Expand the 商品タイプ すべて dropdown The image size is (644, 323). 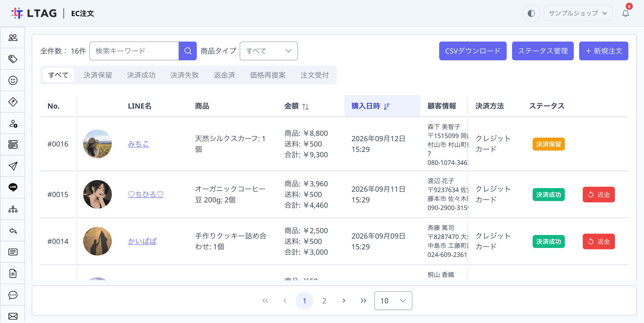pos(269,51)
